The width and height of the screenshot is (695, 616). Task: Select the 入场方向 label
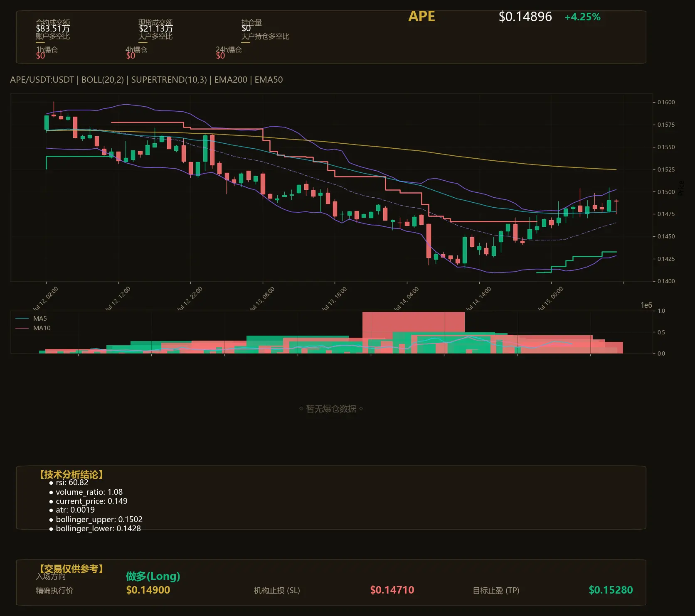tap(51, 577)
